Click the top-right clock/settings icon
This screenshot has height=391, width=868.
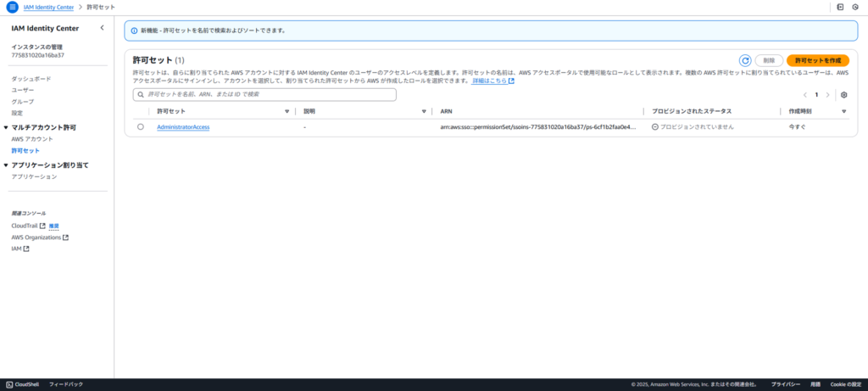[x=855, y=7]
